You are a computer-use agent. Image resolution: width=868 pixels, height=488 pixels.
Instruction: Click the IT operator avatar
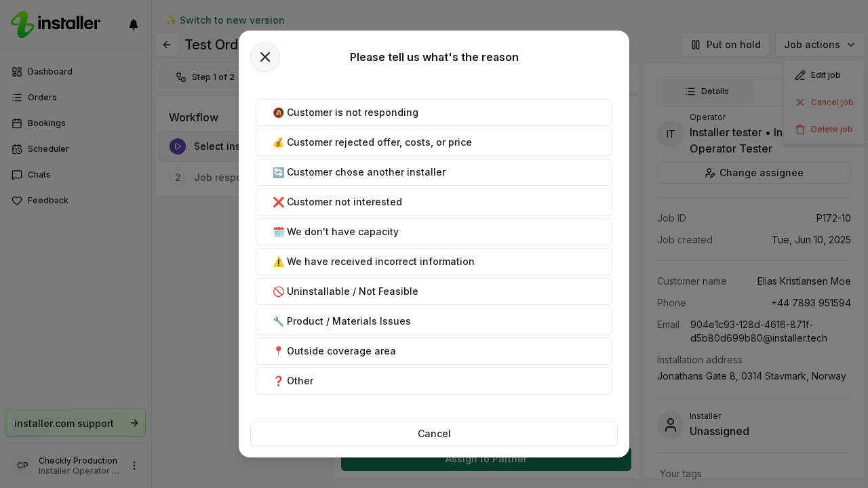point(671,134)
